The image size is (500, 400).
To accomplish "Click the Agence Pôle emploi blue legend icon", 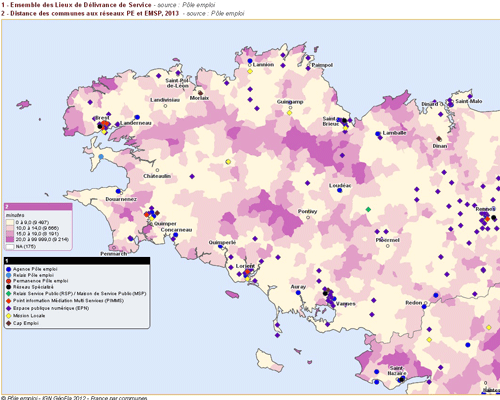I will tap(9, 269).
